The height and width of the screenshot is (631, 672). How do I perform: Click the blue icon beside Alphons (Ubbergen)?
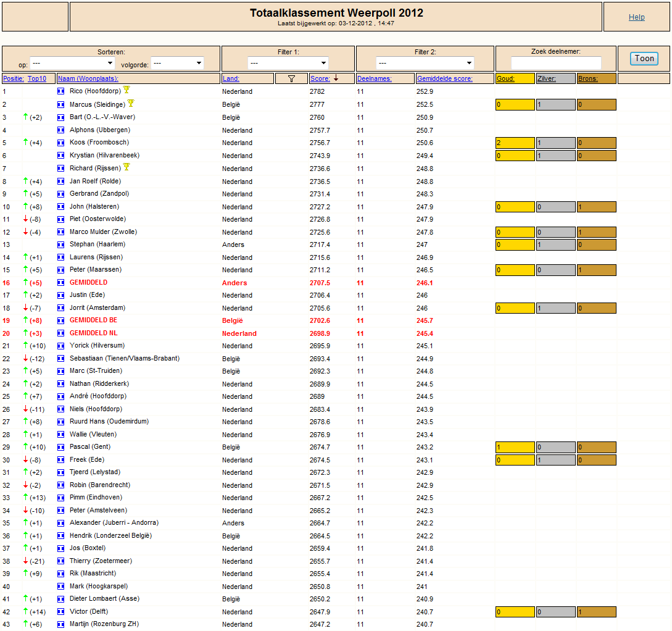coord(61,130)
